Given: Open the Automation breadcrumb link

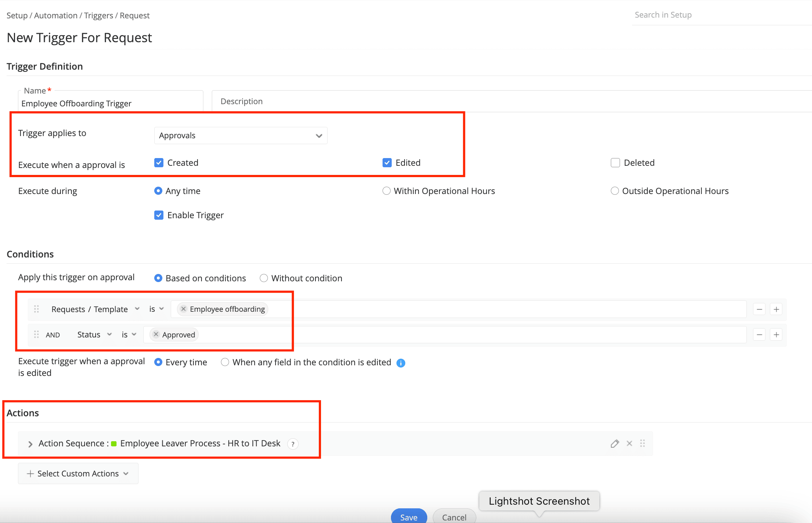Looking at the screenshot, I should click(56, 15).
